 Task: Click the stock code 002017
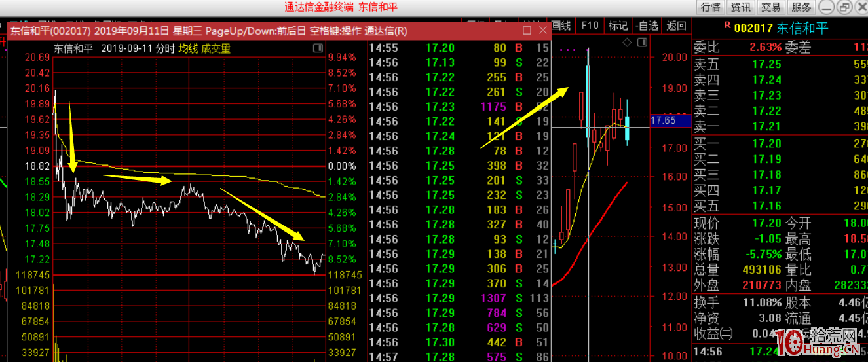coord(753,27)
